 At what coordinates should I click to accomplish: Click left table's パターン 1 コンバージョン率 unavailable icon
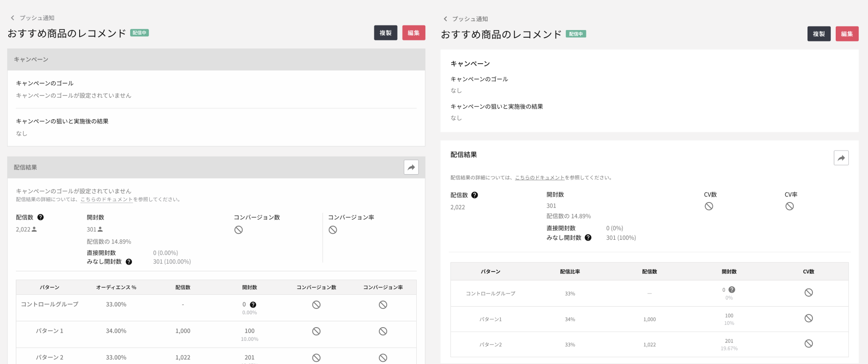(x=383, y=331)
